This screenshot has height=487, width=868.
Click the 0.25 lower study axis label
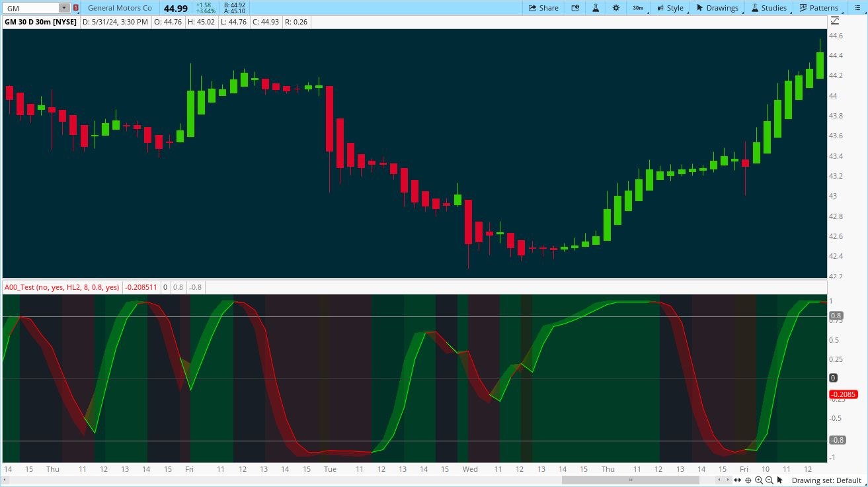coord(836,359)
